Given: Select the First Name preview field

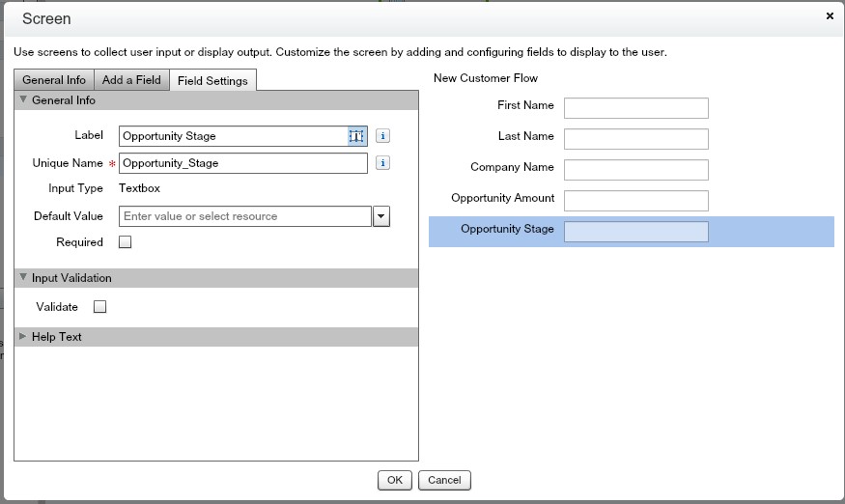Looking at the screenshot, I should (x=635, y=108).
